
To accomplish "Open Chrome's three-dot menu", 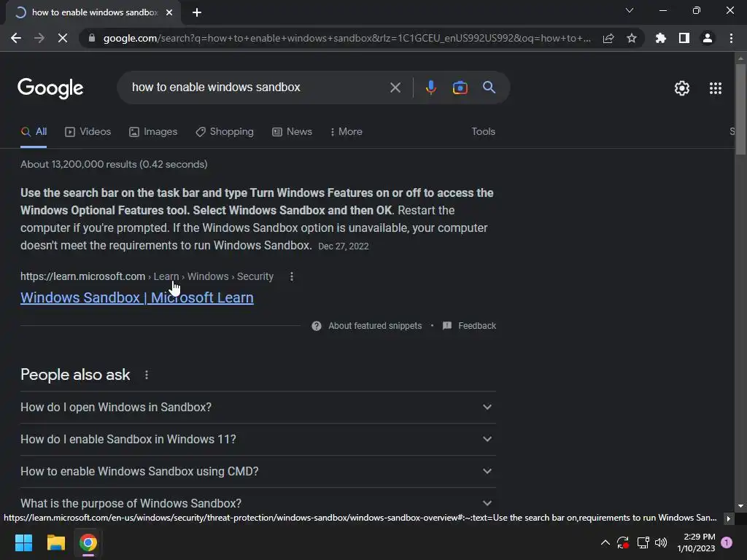I will [x=731, y=38].
